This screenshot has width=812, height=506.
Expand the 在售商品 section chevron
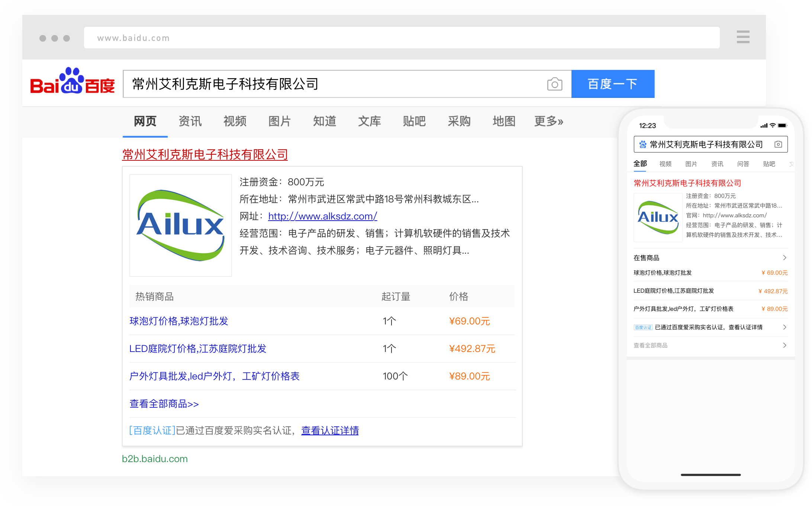click(x=785, y=257)
